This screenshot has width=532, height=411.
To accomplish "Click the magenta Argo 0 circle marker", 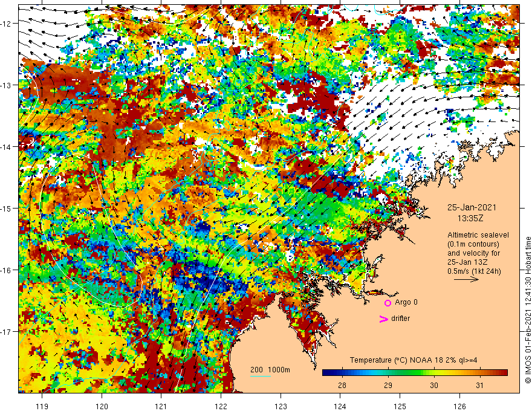I will tap(388, 303).
